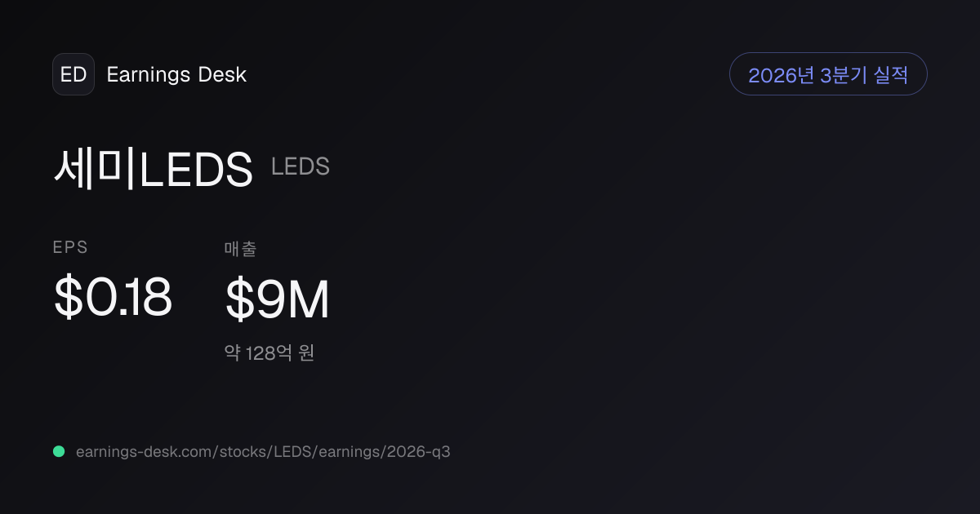Click the $0.18 EPS value
Viewport: 980px width, 514px height.
pos(113,298)
